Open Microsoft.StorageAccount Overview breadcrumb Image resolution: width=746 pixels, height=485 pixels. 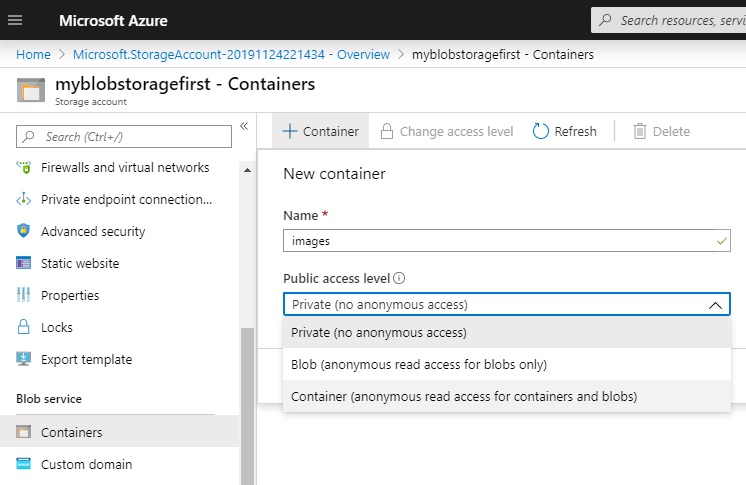(x=231, y=55)
